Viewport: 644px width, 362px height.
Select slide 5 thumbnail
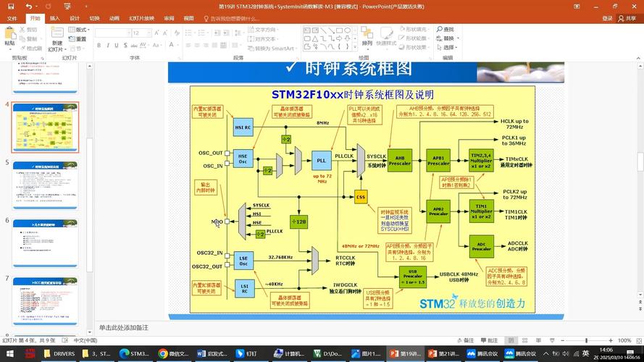tap(45, 185)
